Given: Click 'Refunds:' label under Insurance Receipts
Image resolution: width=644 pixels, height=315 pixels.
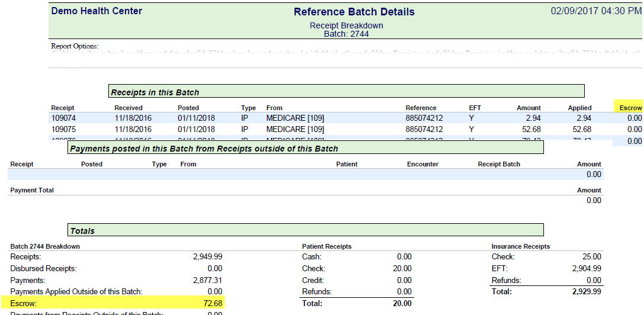Looking at the screenshot, I should [x=507, y=281].
